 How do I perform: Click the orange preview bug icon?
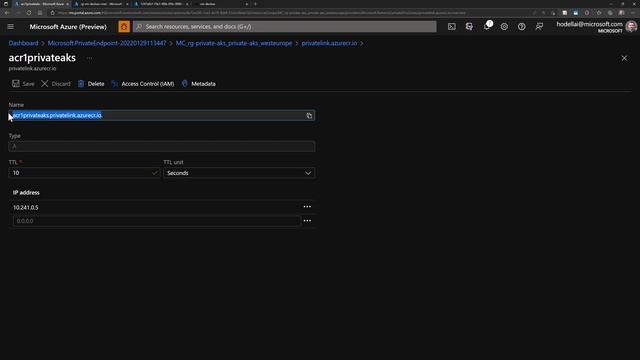coord(124,27)
